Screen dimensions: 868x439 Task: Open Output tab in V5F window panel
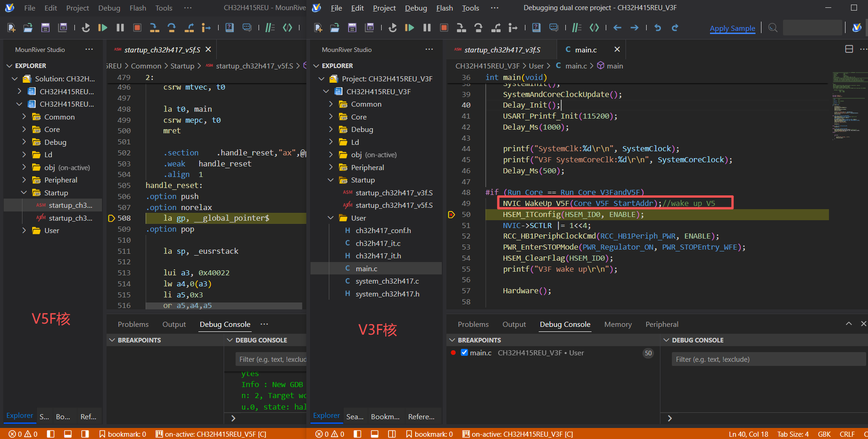pyautogui.click(x=174, y=324)
